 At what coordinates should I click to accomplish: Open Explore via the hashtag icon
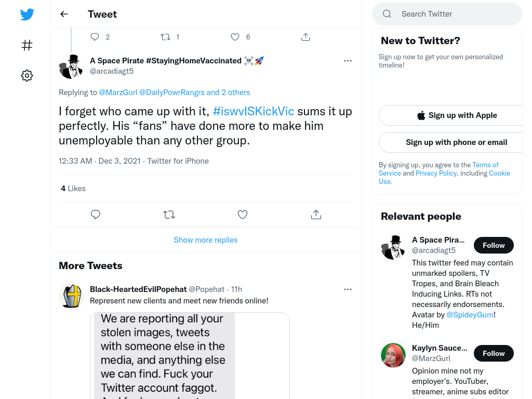click(27, 45)
